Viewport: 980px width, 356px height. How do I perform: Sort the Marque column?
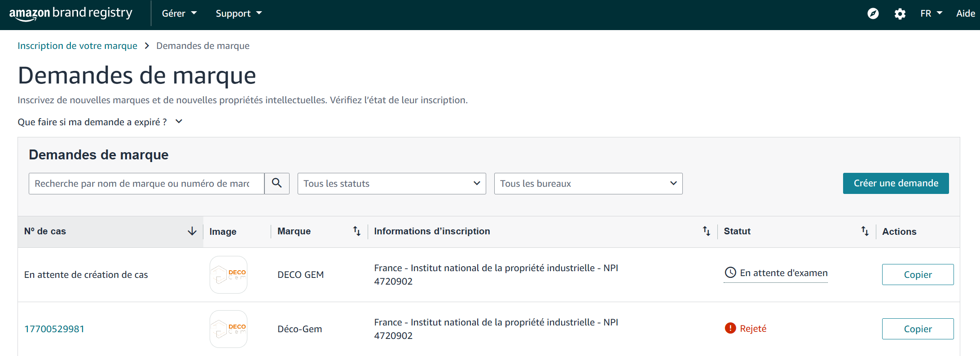tap(357, 231)
